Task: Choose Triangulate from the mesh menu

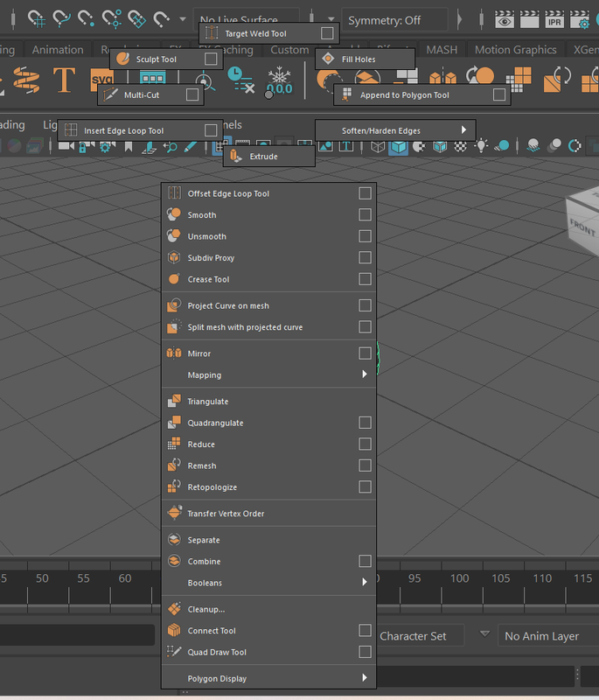Action: click(x=208, y=402)
